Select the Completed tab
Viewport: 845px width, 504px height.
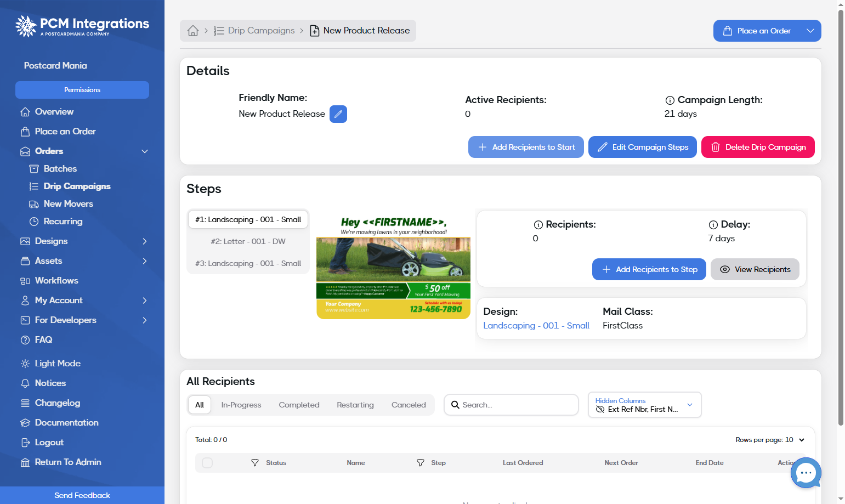[x=299, y=405]
